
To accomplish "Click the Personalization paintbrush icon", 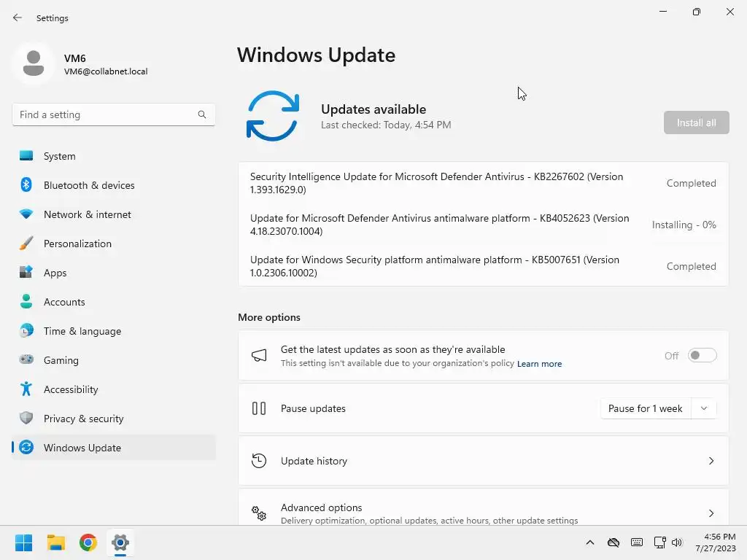I will [x=26, y=244].
